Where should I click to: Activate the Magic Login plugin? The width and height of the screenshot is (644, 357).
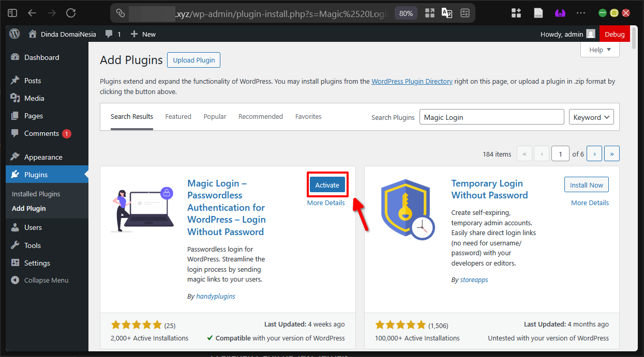[327, 185]
